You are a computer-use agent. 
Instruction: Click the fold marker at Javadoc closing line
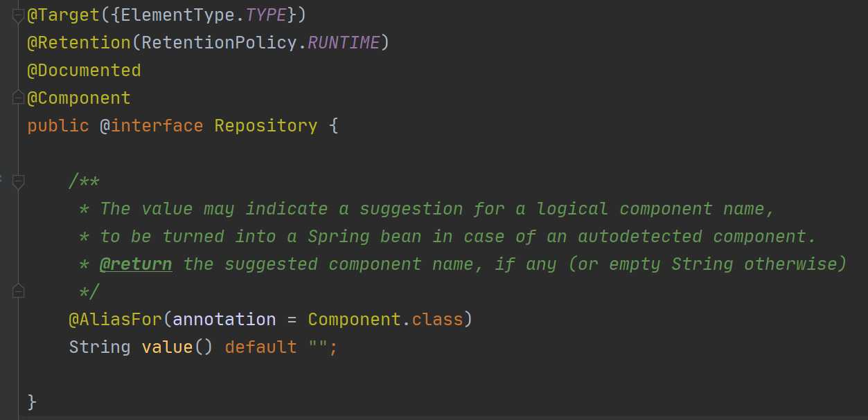pos(19,291)
